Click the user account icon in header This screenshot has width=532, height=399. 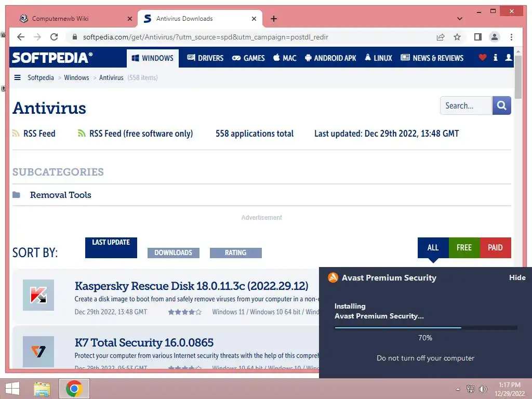(x=508, y=57)
